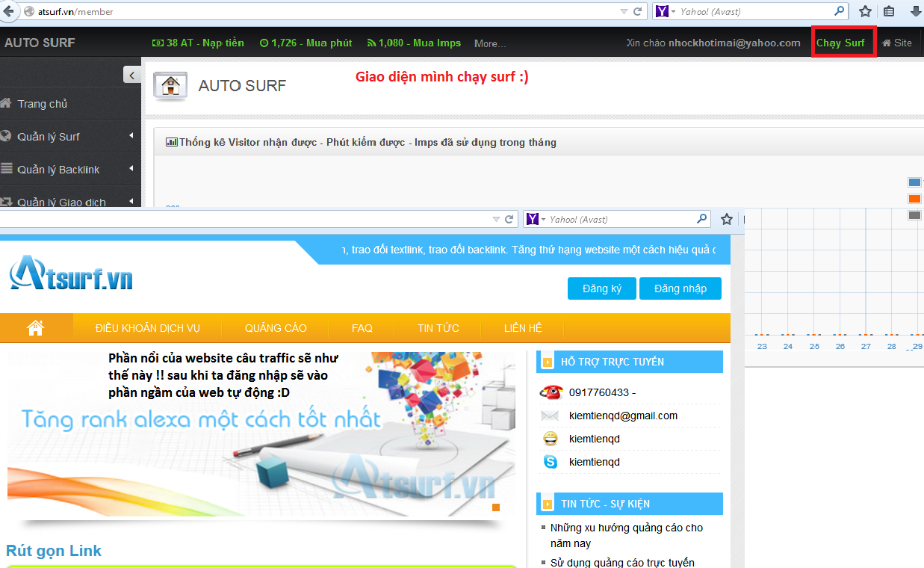Click the orange slide indicator dot on the banner
Screen dimensions: 924x568
pyautogui.click(x=496, y=507)
